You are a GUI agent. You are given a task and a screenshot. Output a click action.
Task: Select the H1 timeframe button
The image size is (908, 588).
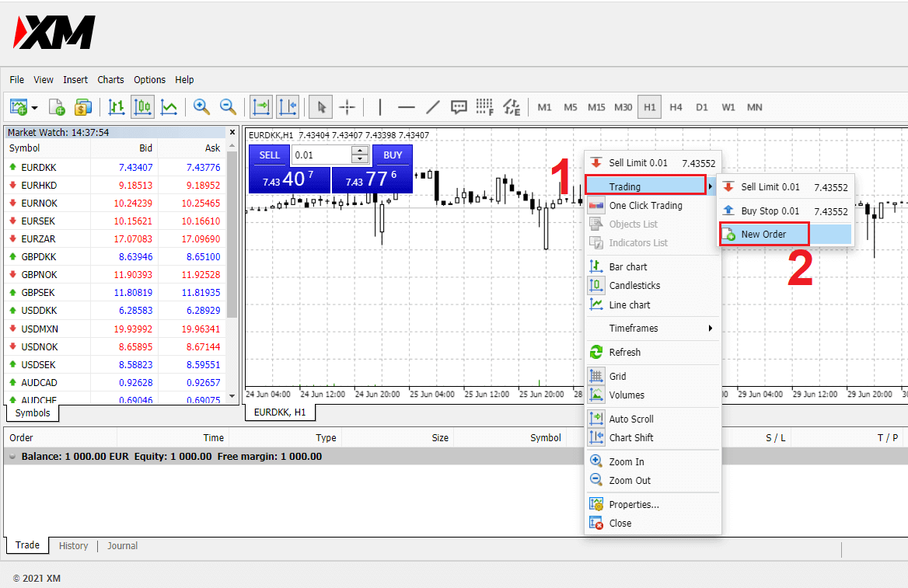pyautogui.click(x=650, y=107)
